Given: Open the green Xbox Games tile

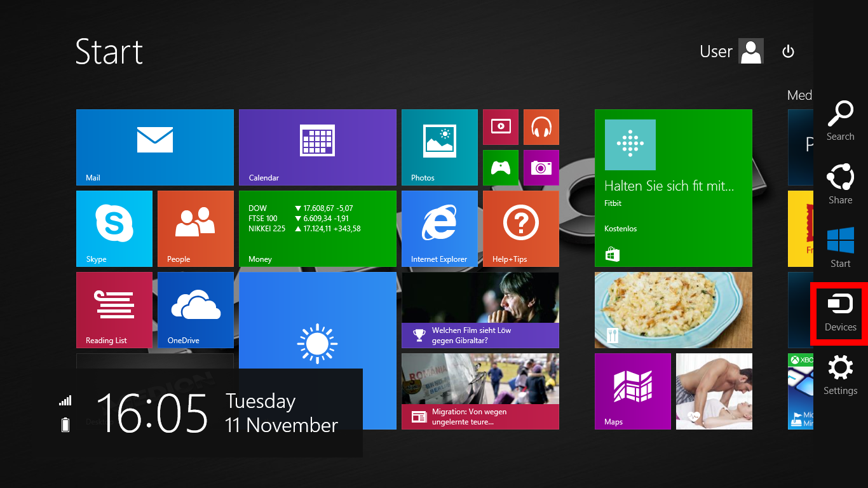Looking at the screenshot, I should 501,168.
